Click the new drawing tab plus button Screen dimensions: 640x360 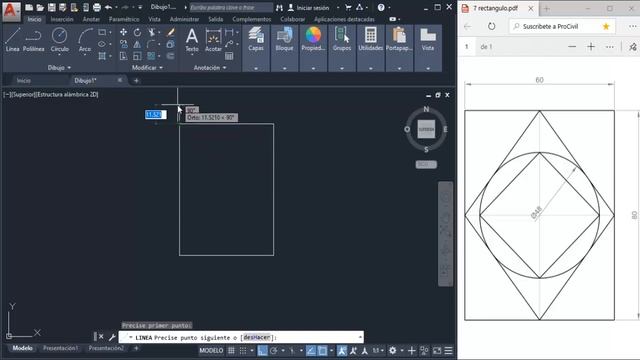pos(136,81)
